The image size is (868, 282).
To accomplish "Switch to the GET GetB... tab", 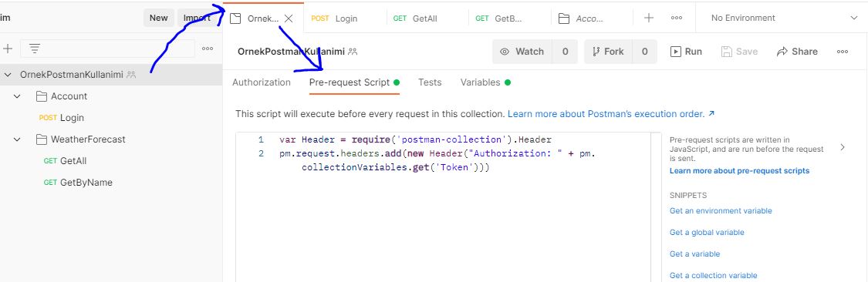I will (x=498, y=18).
